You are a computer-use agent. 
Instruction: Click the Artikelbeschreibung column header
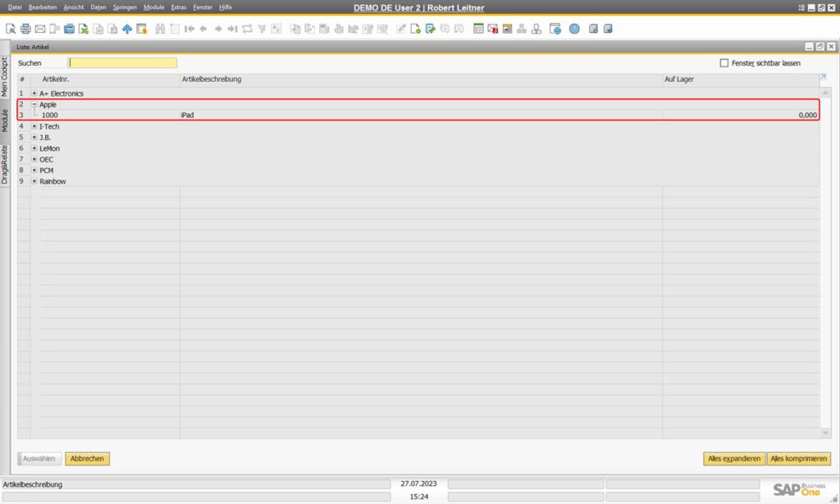coord(212,79)
